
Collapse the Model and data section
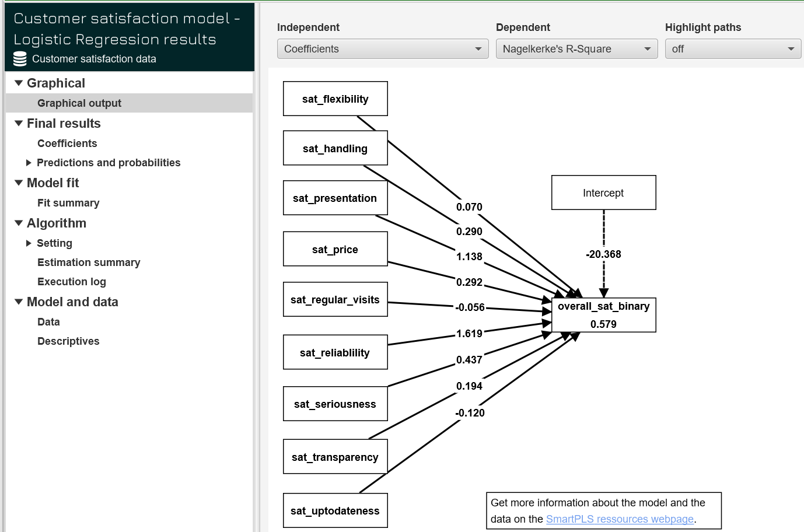(19, 302)
